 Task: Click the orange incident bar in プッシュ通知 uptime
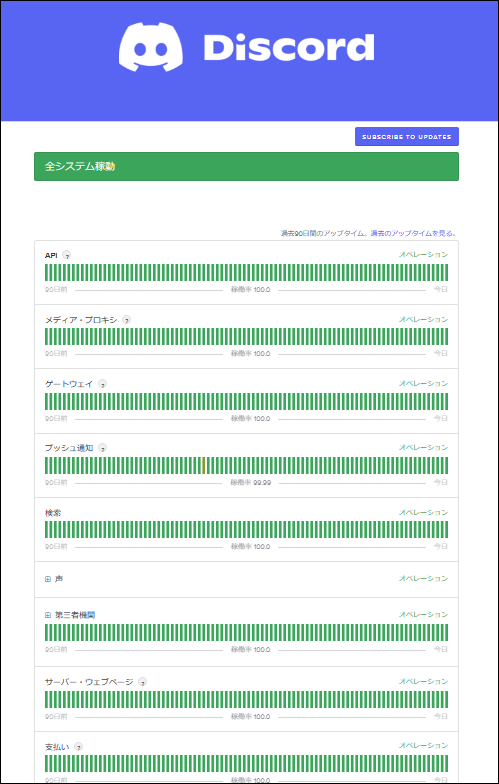pos(204,465)
